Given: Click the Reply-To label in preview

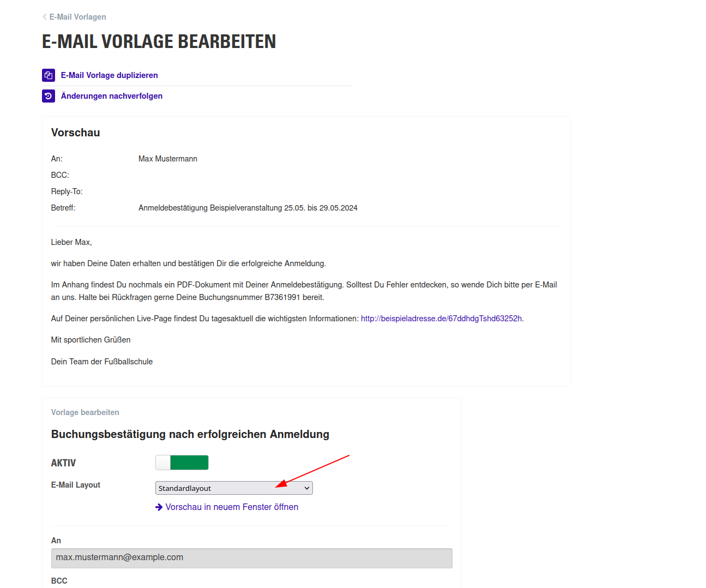Looking at the screenshot, I should 67,191.
